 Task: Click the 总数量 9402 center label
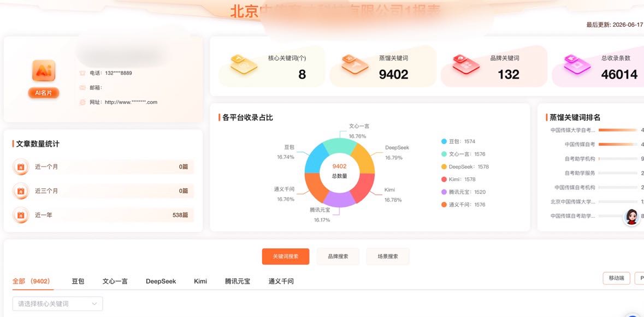[339, 171]
